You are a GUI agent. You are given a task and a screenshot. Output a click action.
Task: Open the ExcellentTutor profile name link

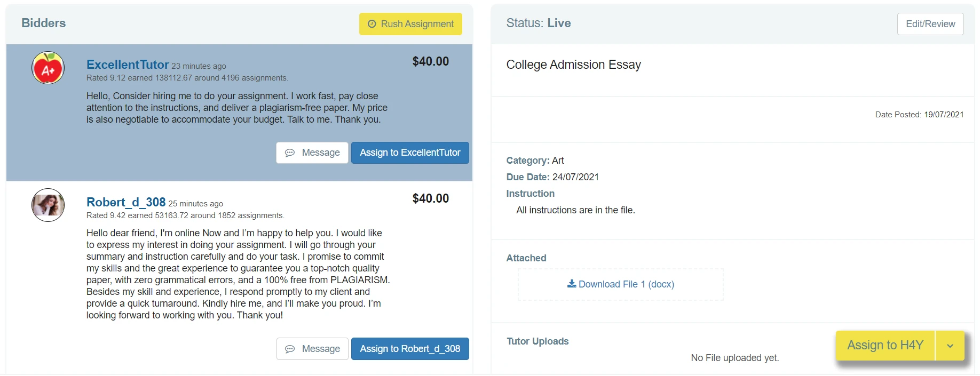pyautogui.click(x=128, y=65)
